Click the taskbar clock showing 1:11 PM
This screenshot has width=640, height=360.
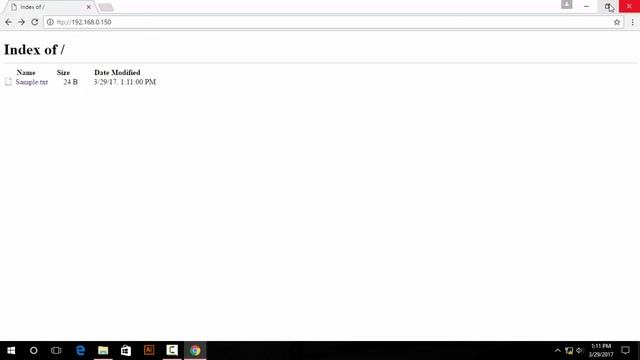pos(601,351)
